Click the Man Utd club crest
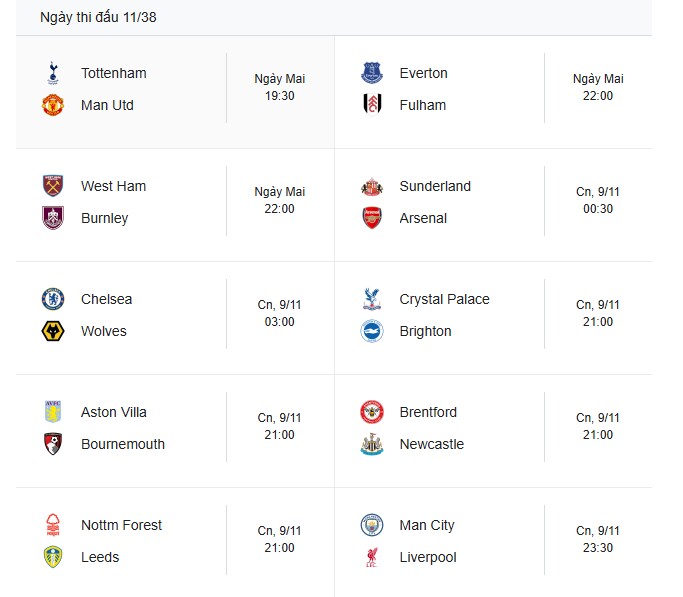683x597 pixels. click(x=53, y=105)
